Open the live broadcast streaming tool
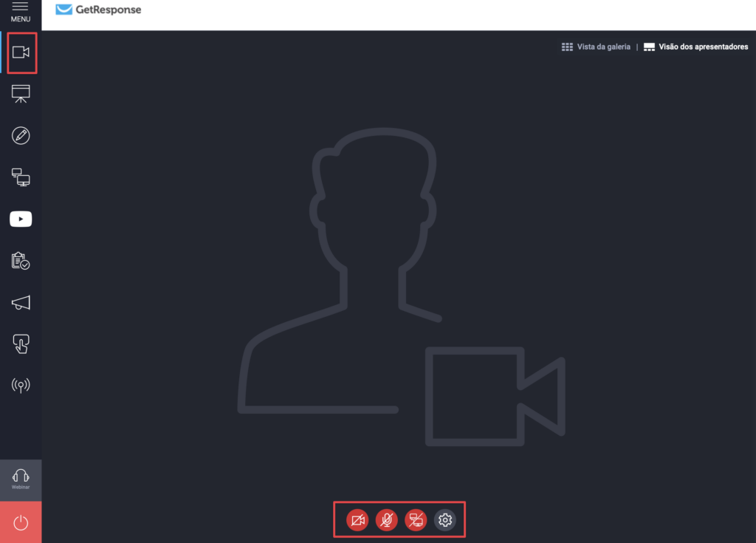The height and width of the screenshot is (543, 756). click(x=21, y=386)
